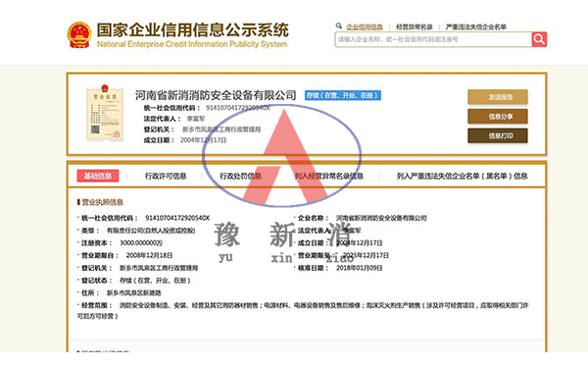Screen dimensions: 588x367
Task: Click the 营业执照信息 section heading
Action: [102, 202]
